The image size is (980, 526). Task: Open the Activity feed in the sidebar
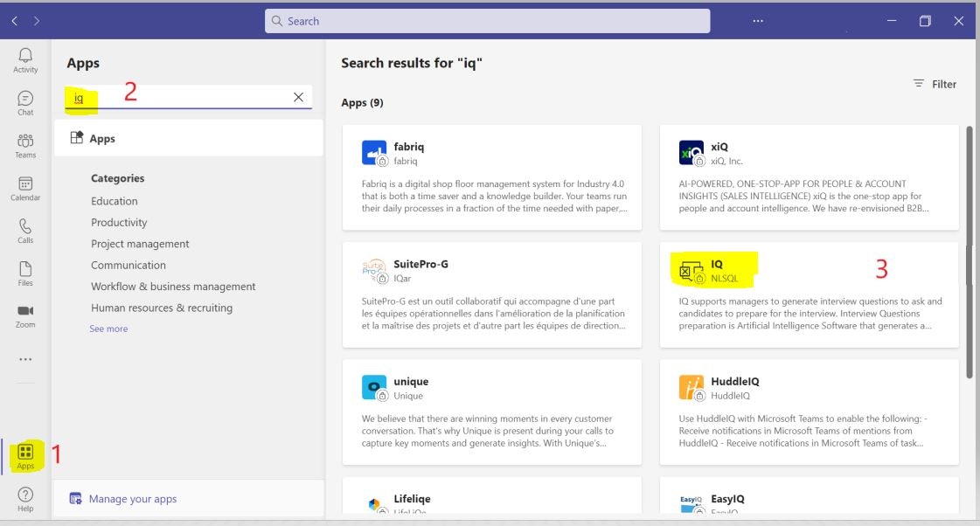[25, 60]
